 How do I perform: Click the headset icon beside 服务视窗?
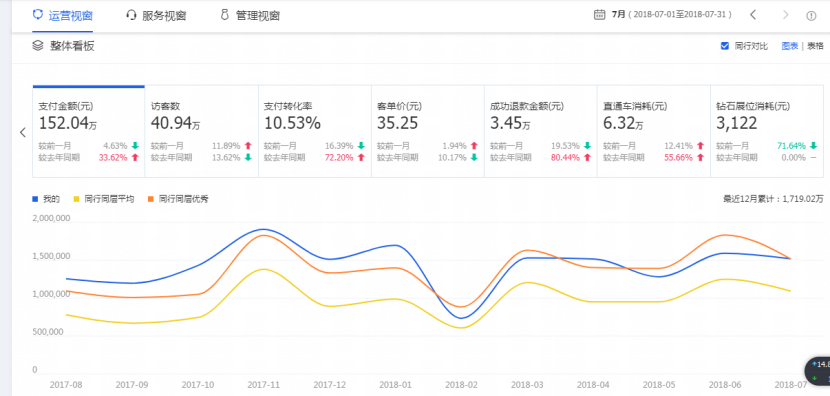pos(131,15)
